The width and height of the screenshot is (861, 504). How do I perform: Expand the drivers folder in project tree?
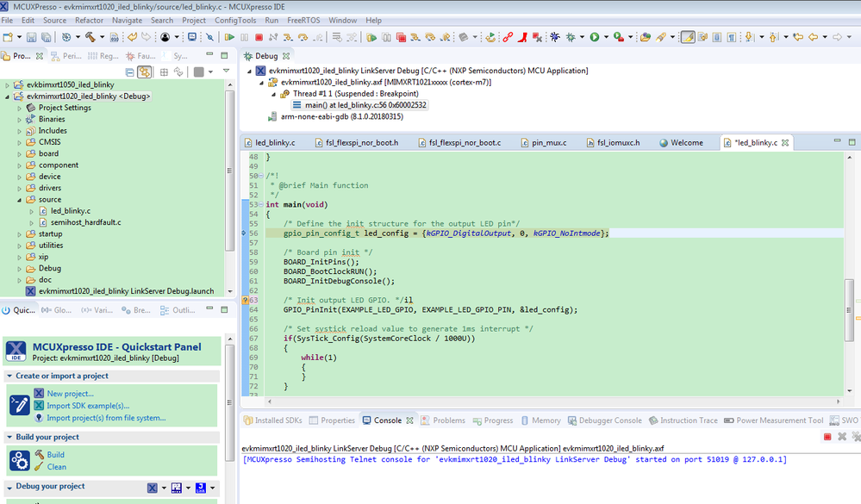tap(19, 188)
